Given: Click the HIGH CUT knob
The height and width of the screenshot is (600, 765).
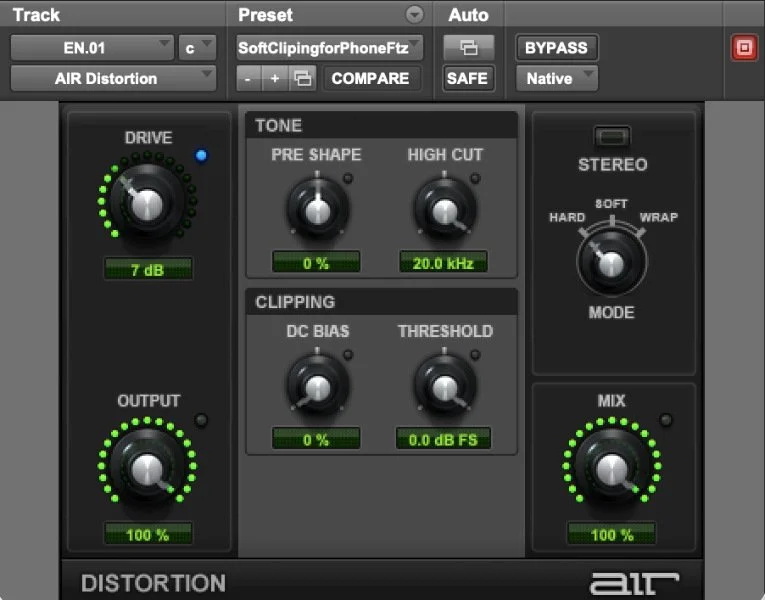Looking at the screenshot, I should [444, 210].
